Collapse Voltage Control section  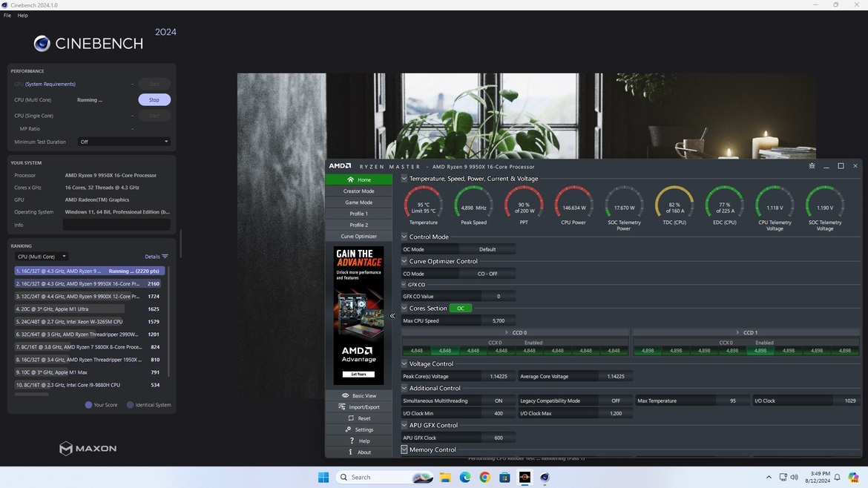pyautogui.click(x=404, y=364)
